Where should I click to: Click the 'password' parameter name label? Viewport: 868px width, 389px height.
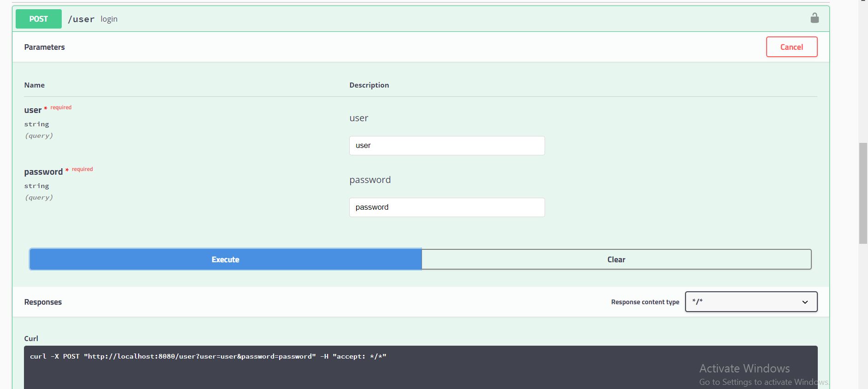click(x=43, y=172)
